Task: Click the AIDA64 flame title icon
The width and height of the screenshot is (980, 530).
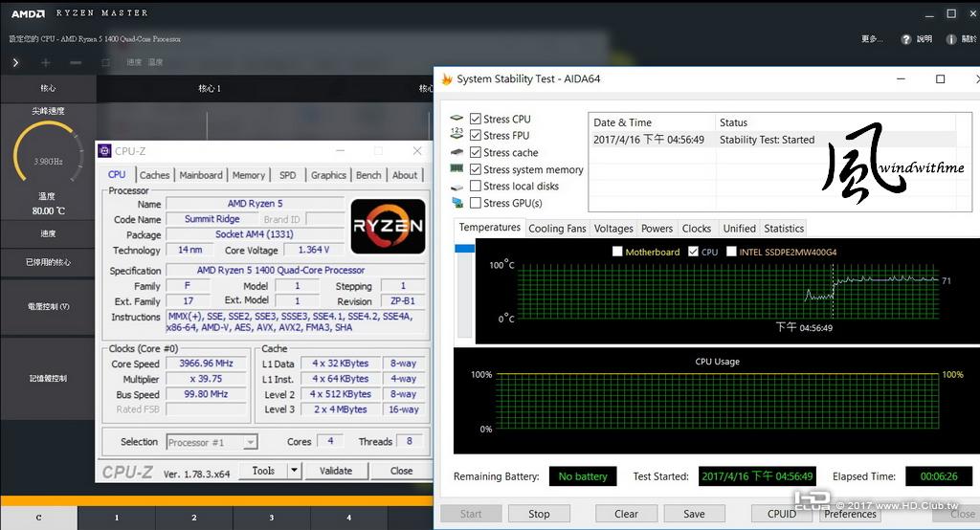Action: click(447, 79)
